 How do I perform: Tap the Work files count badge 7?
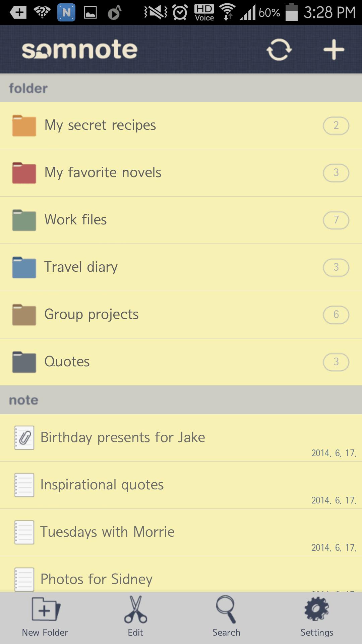pos(336,220)
